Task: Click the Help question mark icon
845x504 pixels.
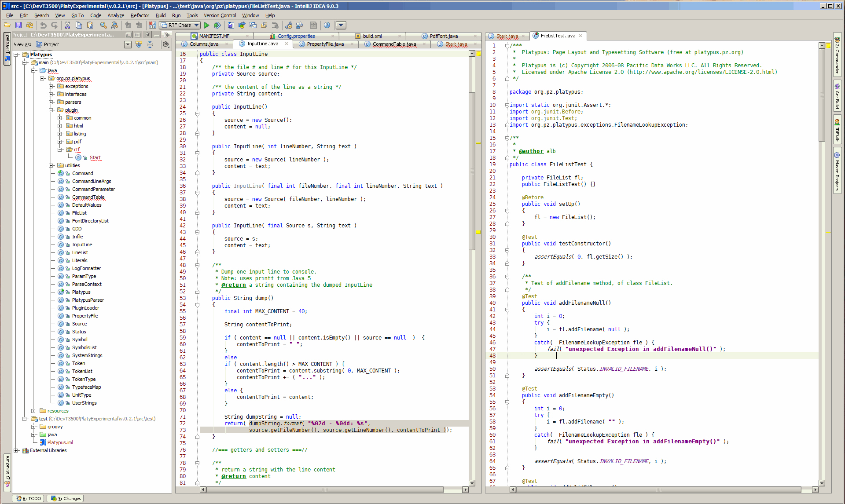Action: pos(327,26)
